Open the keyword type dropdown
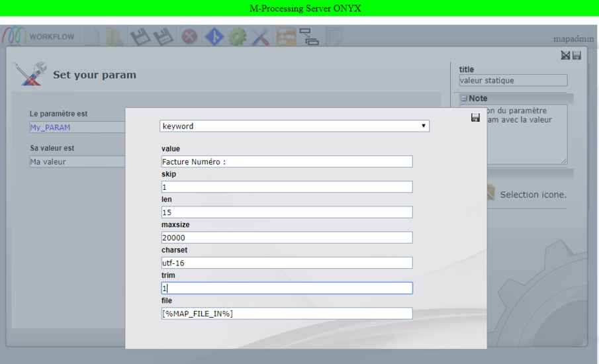This screenshot has width=599, height=364. pyautogui.click(x=295, y=126)
